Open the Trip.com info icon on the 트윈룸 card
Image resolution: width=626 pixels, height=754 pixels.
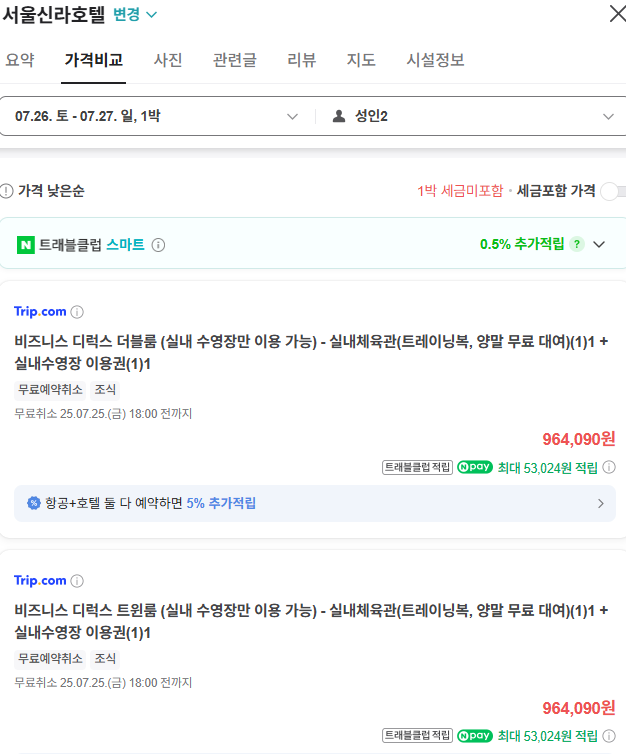[77, 581]
